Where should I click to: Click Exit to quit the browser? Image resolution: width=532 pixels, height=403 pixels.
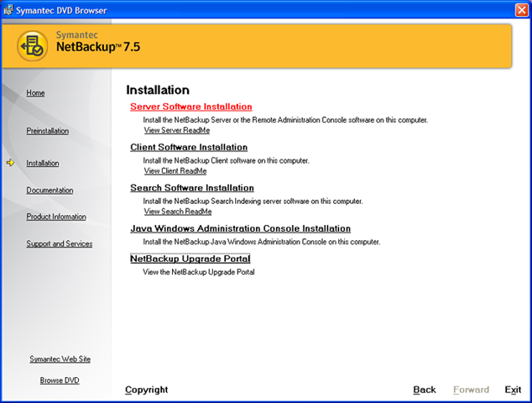click(x=513, y=390)
